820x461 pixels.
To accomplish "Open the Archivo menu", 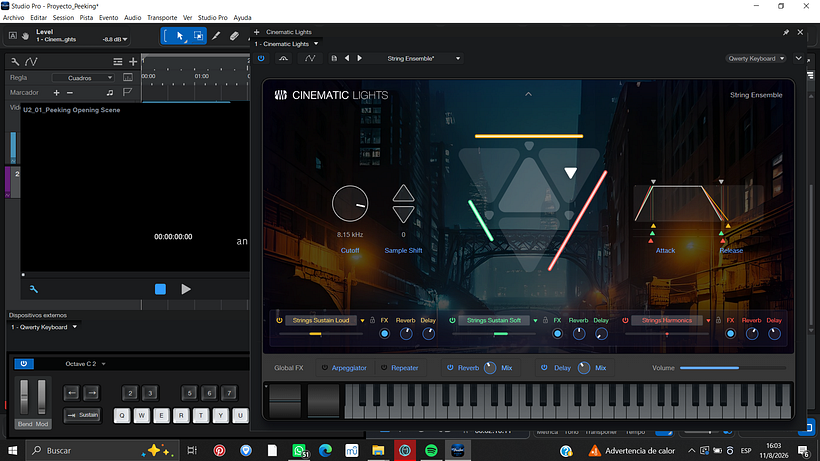I will click(14, 18).
